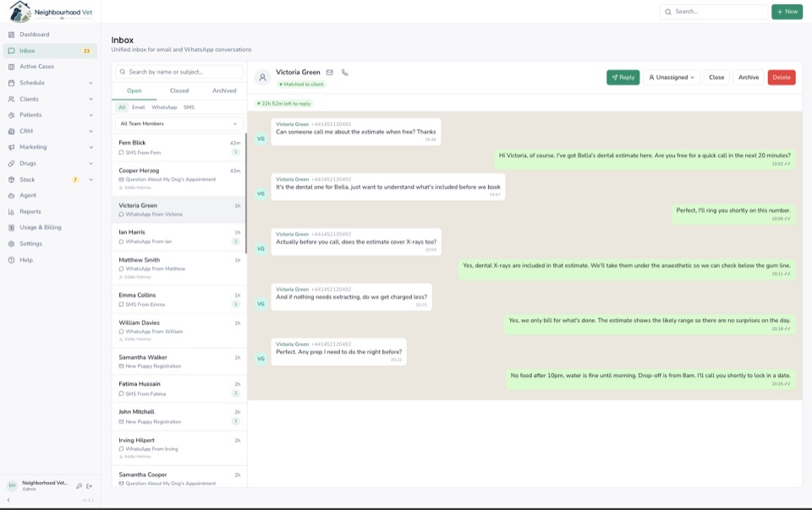Open Samantha Walker conversation
Viewport: 812px width, 510px height.
pos(179,361)
